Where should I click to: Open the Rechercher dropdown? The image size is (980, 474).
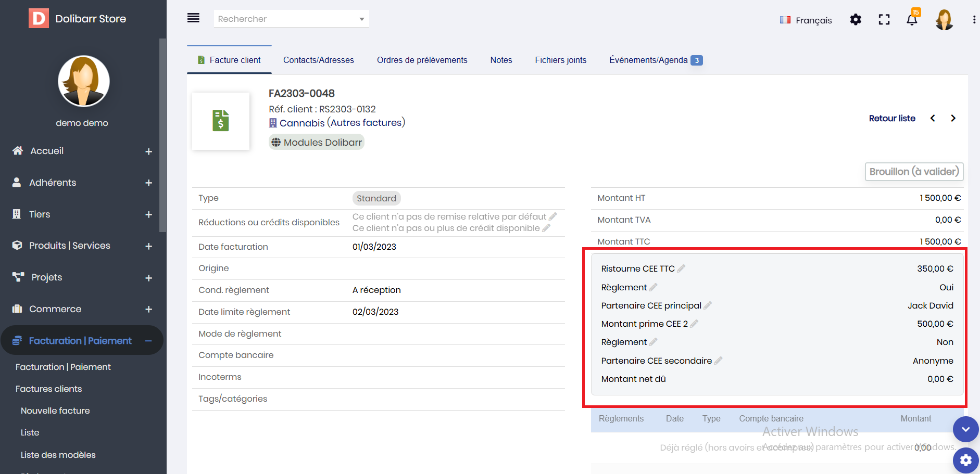click(361, 19)
